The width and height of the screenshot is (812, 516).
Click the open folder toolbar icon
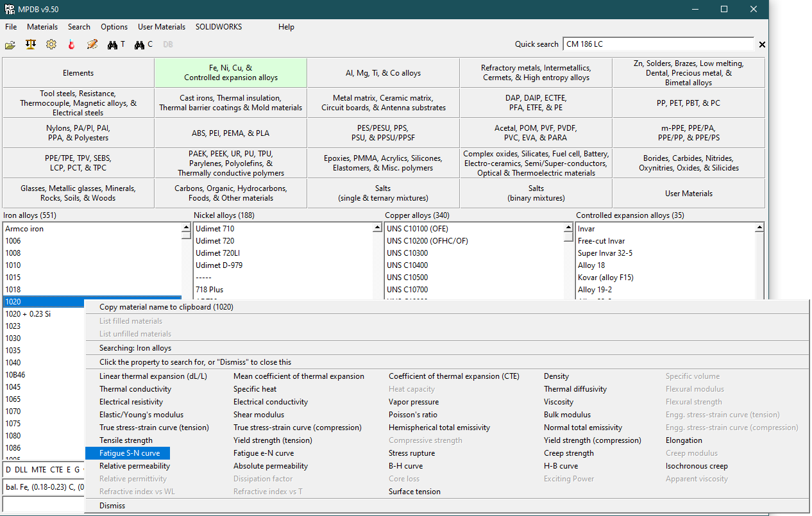coord(10,45)
